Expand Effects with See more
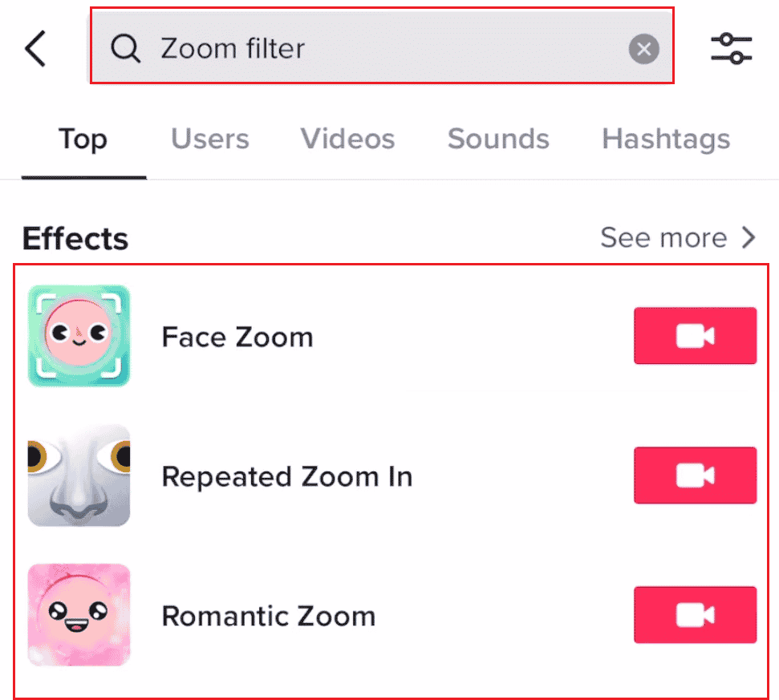Screen dimensions: 779x700 678,238
